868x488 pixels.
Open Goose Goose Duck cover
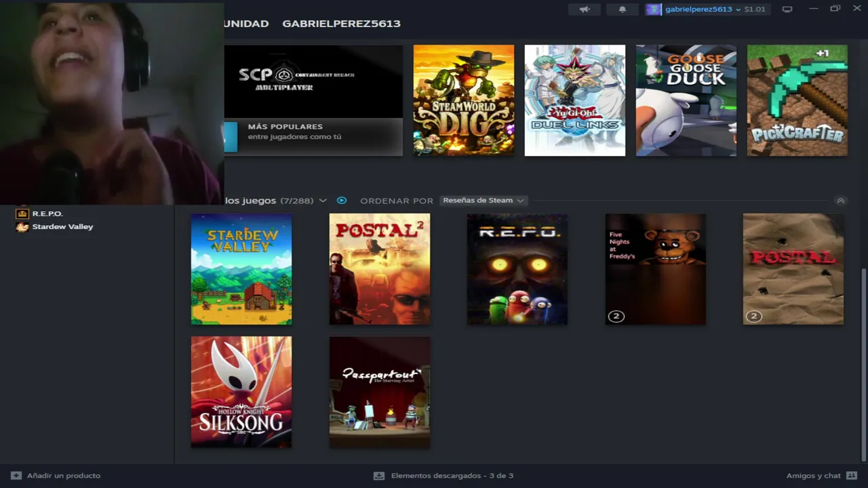pyautogui.click(x=686, y=100)
